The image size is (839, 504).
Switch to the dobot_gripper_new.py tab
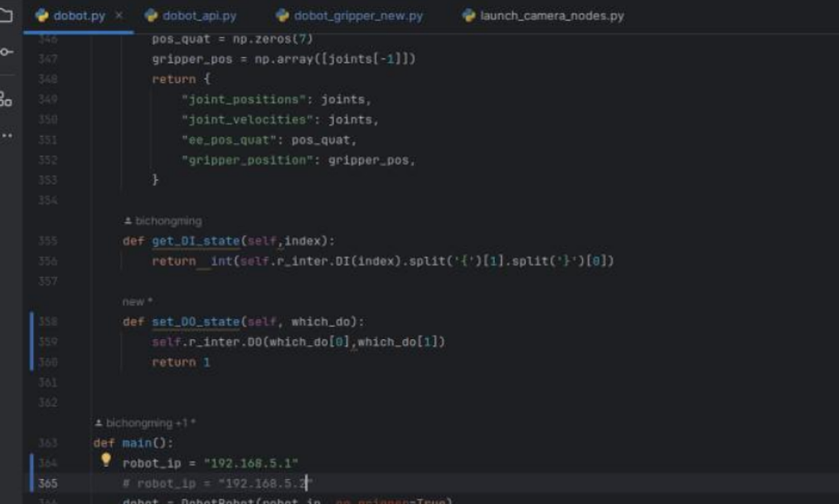coord(357,16)
